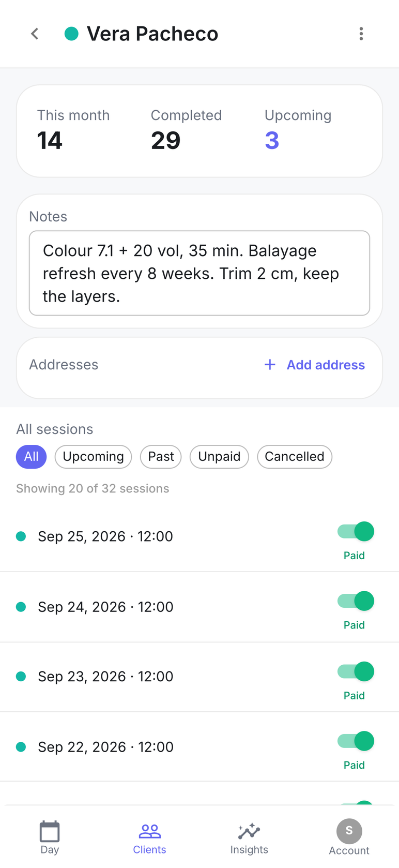Screen dimensions: 399x868
Task: Toggle Paid switch for Sep 22 session
Action: coord(356,741)
